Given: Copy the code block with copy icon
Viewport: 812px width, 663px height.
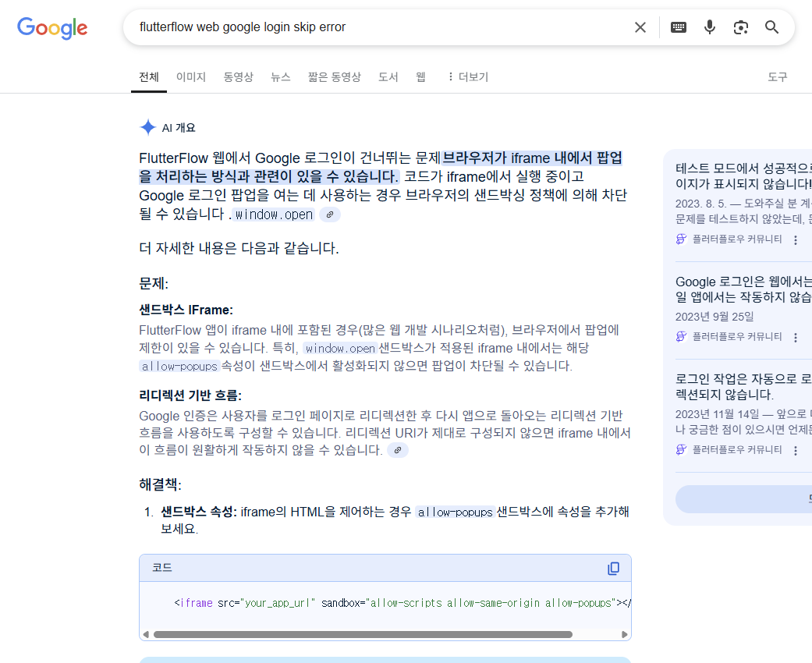Looking at the screenshot, I should [x=613, y=568].
